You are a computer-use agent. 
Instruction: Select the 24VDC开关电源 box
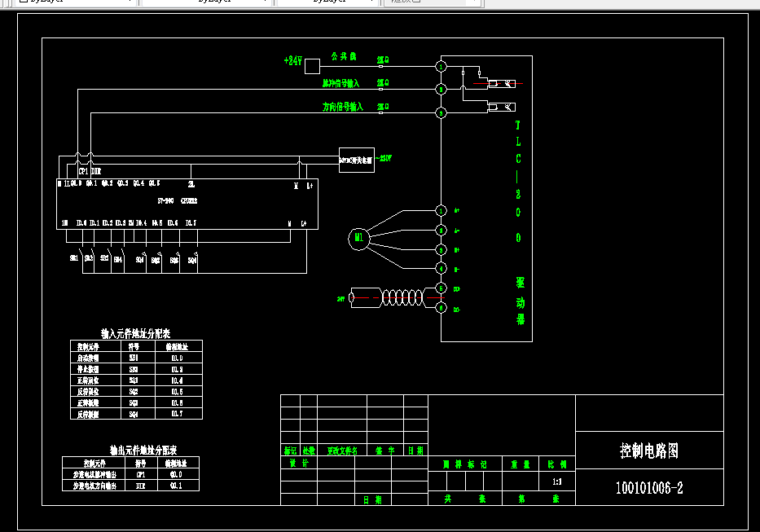357,160
